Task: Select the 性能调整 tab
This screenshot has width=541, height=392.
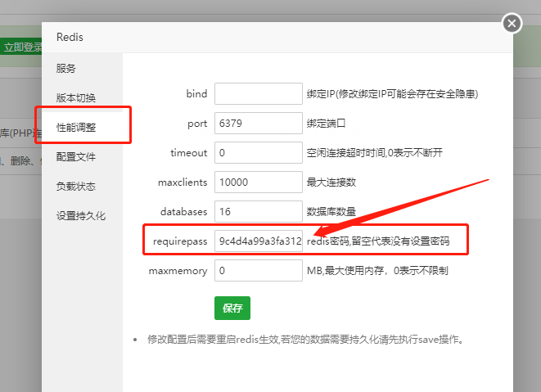Action: [76, 127]
